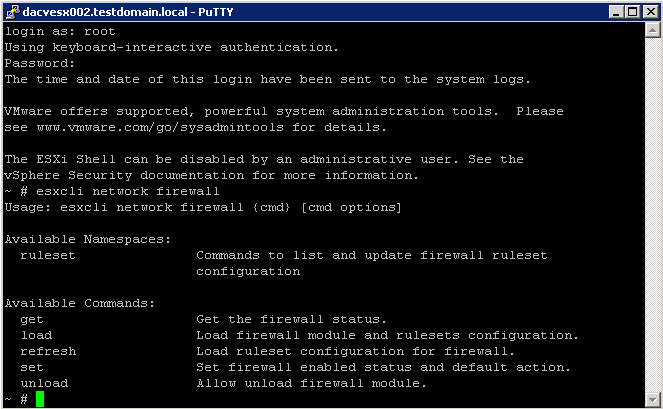
Task: Click the 'refresh' command in the list
Action: [x=48, y=351]
